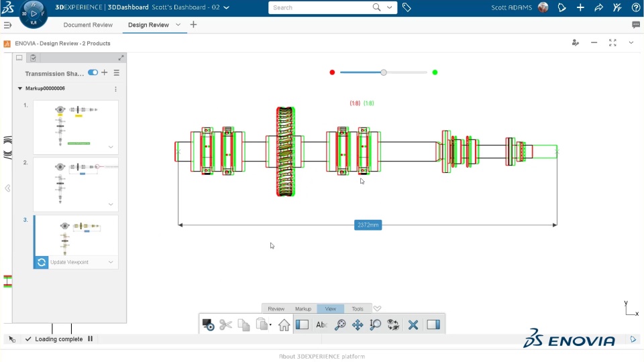Collapse the action bar chevron
The width and height of the screenshot is (644, 362).
(378, 308)
